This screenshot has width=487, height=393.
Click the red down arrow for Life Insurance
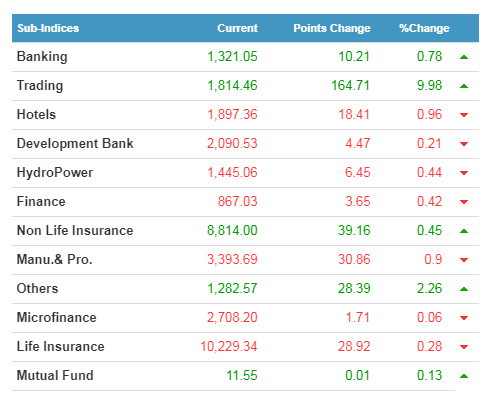click(464, 347)
